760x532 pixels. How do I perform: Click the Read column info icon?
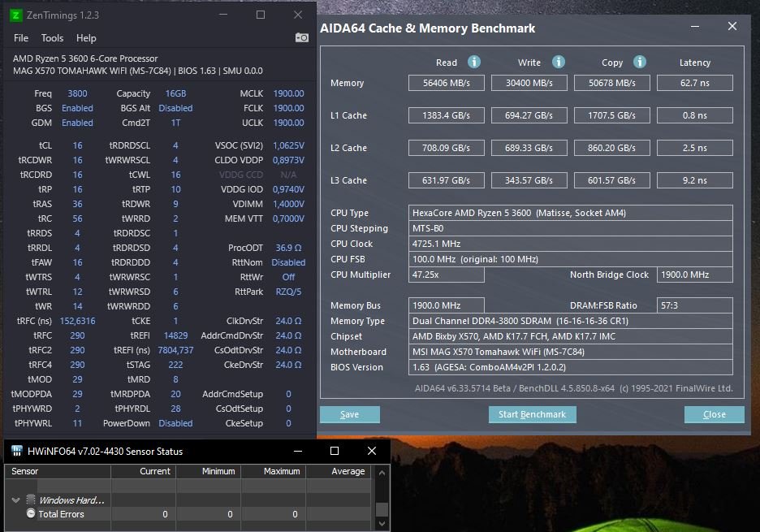pyautogui.click(x=474, y=62)
